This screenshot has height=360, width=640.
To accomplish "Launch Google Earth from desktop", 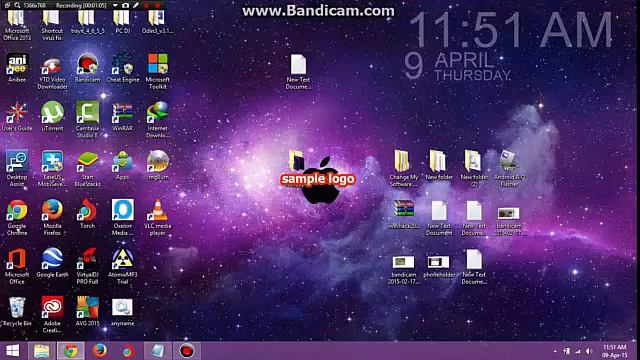I will pyautogui.click(x=52, y=262).
